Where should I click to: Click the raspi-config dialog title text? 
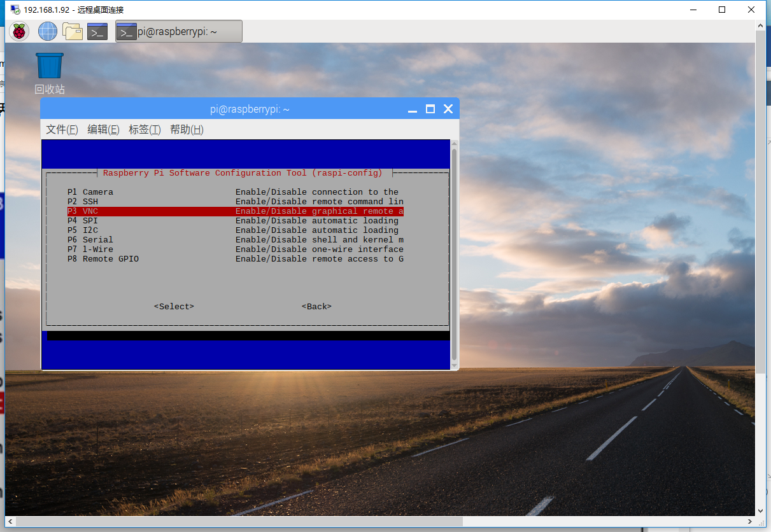[243, 173]
